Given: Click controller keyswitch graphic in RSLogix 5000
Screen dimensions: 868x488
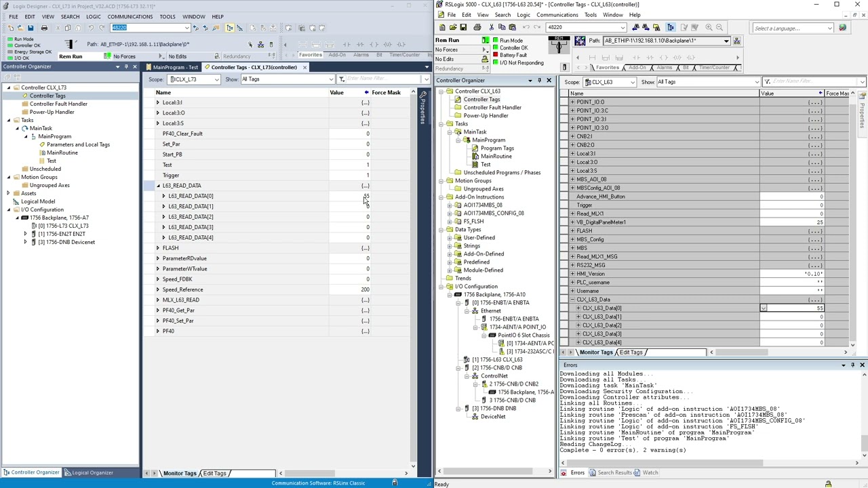Looking at the screenshot, I should pos(559,45).
